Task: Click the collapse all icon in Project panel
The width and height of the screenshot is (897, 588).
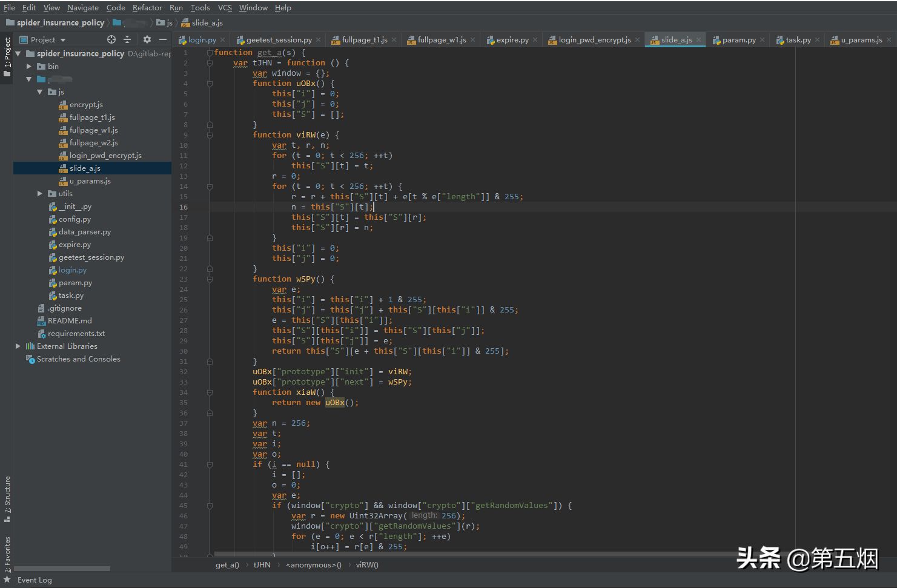Action: 127,39
